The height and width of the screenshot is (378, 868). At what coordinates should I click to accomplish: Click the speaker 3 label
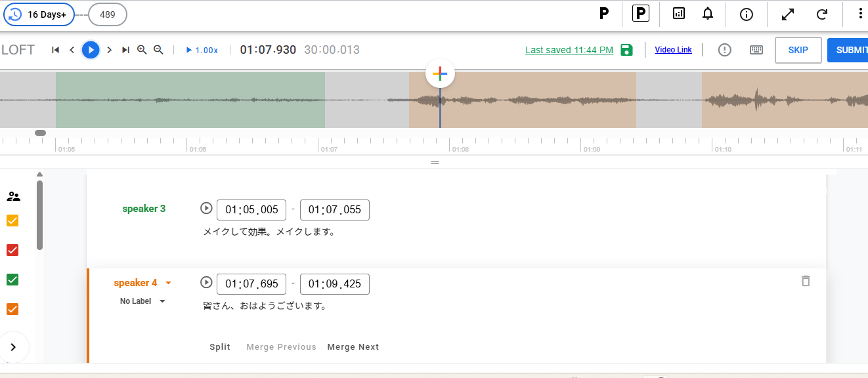[x=144, y=209]
